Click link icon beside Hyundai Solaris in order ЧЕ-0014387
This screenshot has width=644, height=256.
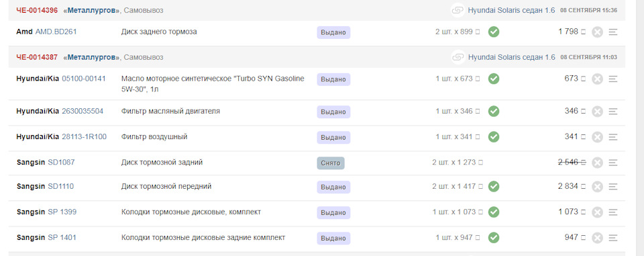tap(458, 57)
